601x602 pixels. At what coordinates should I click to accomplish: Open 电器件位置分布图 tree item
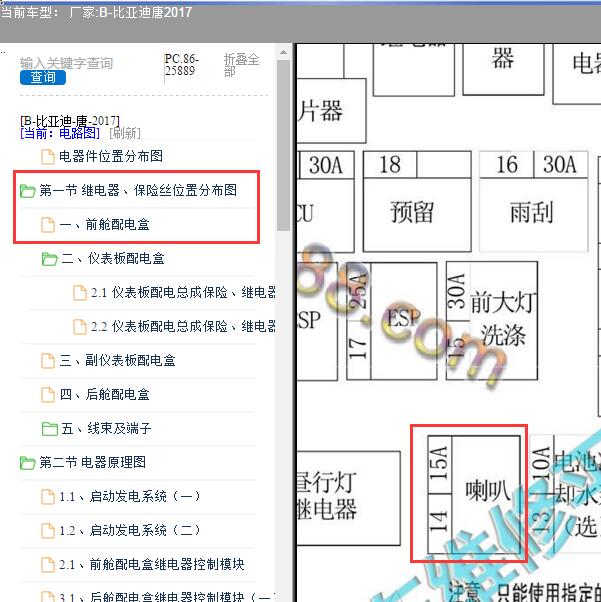click(111, 156)
